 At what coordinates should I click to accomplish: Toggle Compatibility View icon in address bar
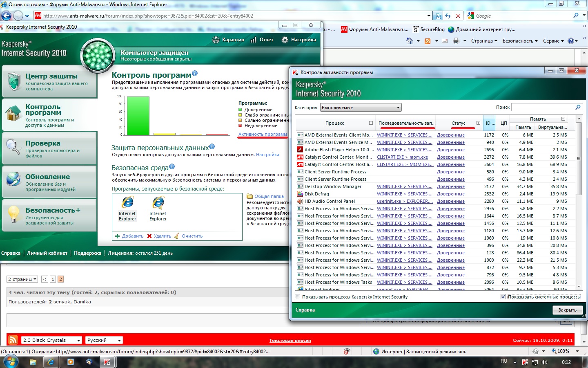pyautogui.click(x=438, y=16)
